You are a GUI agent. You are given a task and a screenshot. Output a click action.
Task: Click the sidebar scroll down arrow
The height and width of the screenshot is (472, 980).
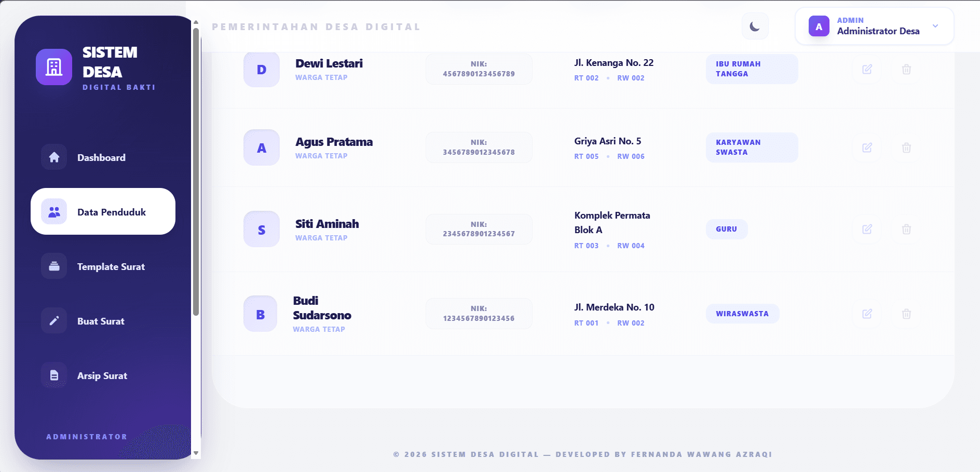click(x=196, y=453)
